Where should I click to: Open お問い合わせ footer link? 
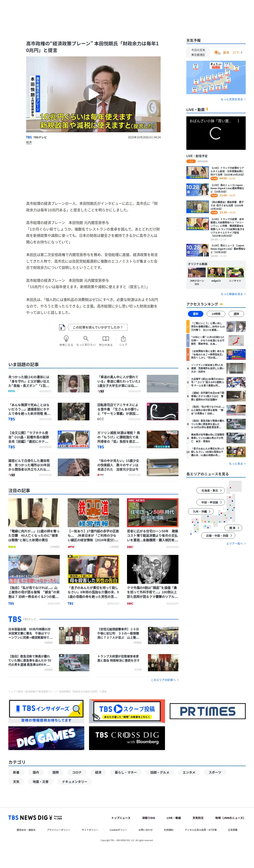(146, 830)
